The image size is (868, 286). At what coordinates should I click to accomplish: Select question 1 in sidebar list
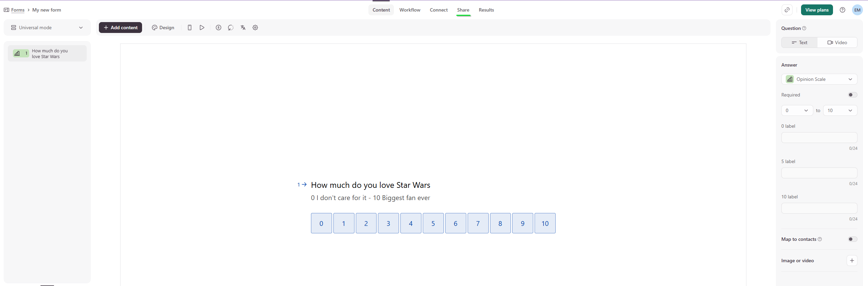point(47,53)
